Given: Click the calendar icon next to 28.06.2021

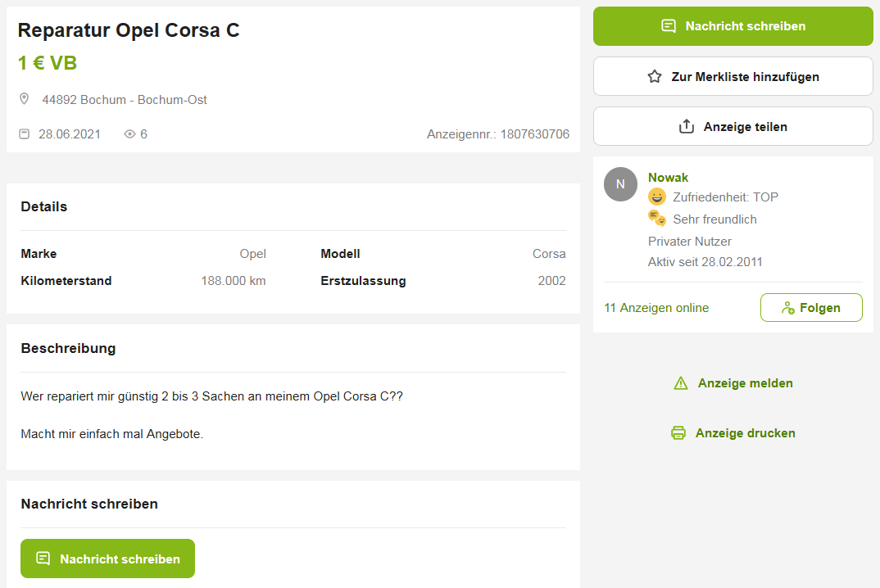Looking at the screenshot, I should [x=25, y=133].
